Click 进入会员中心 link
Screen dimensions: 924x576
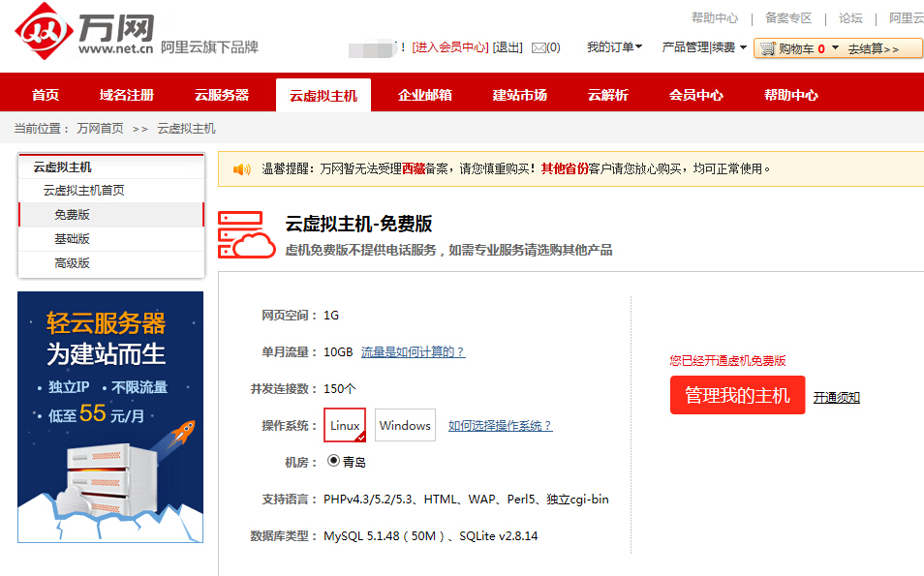coord(450,47)
